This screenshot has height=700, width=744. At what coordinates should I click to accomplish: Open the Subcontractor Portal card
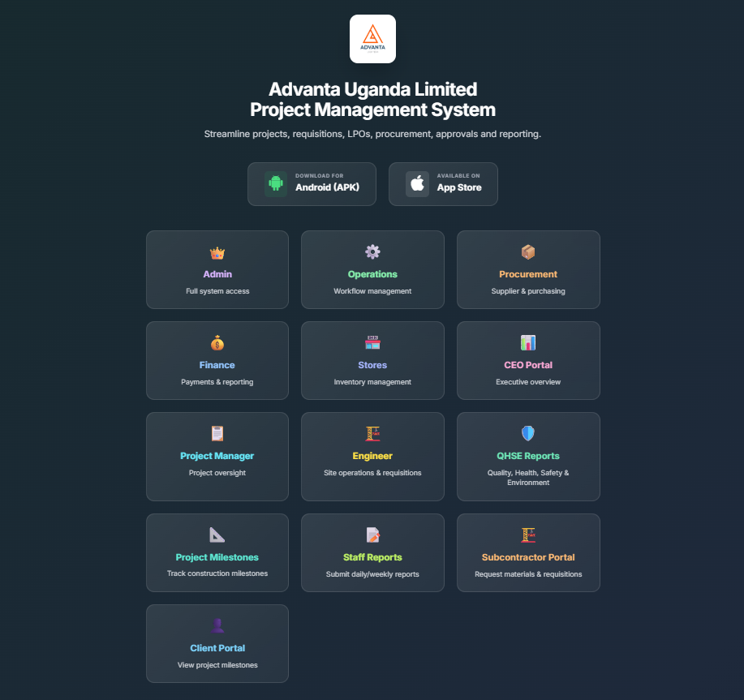(528, 552)
